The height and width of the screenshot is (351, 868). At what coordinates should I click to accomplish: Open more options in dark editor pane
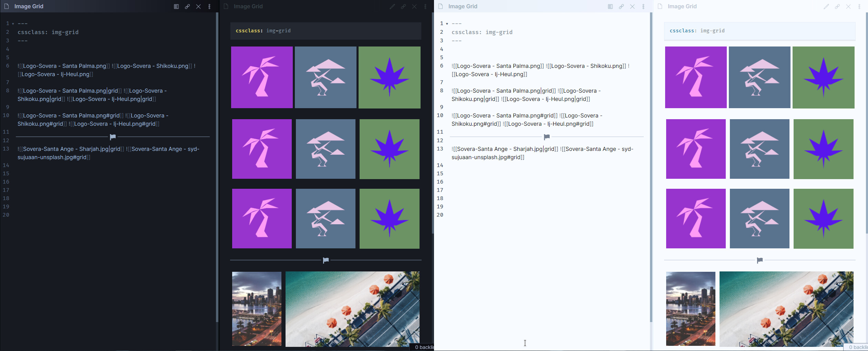point(209,7)
